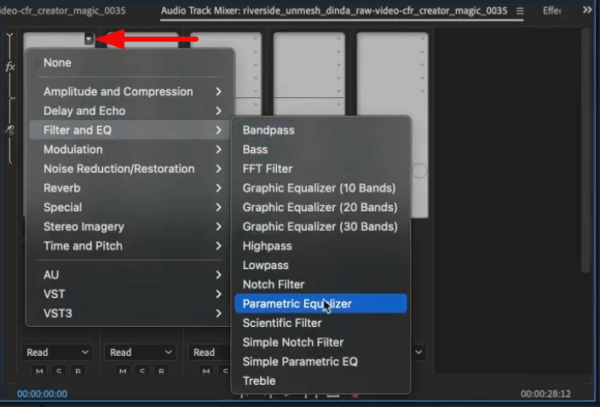The width and height of the screenshot is (600, 407).
Task: Apply the Lowpass filter
Action: [x=321, y=265]
